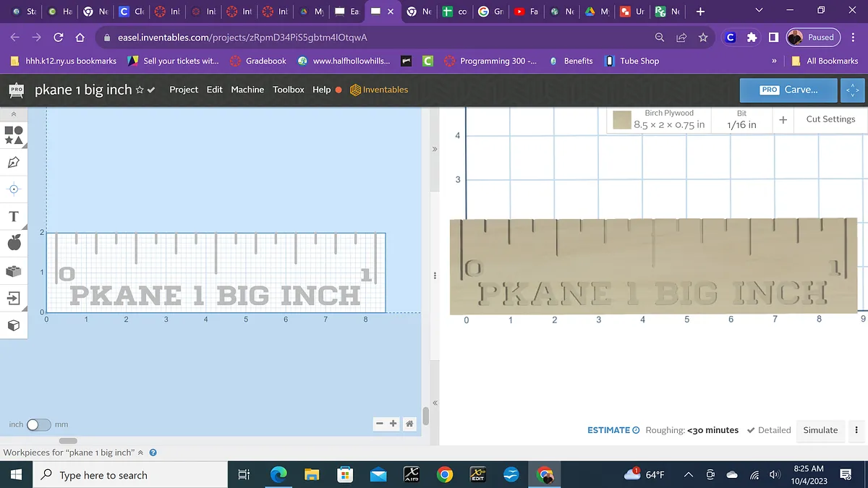Select the Pen drawing tool

[x=14, y=162]
